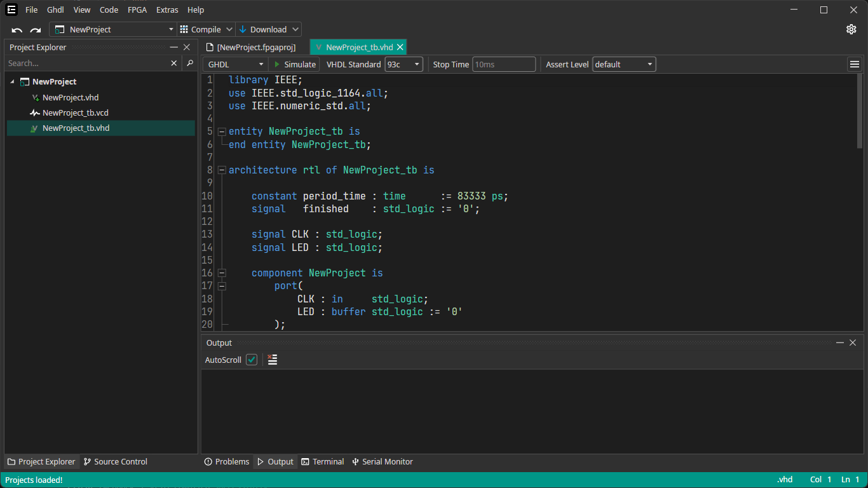Collapse the entity NewProject_tb code block
Screen dimensions: 868x488
click(x=221, y=131)
